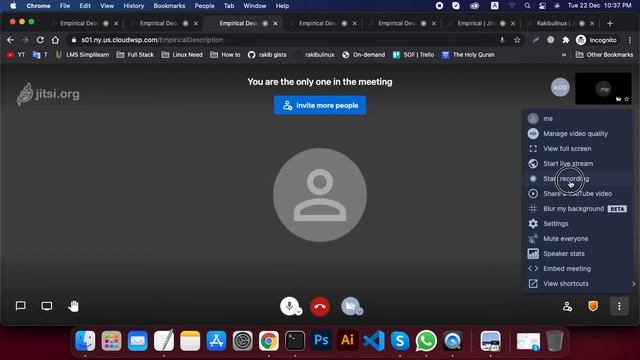
Task: Choose Embed meeting
Action: point(577,269)
